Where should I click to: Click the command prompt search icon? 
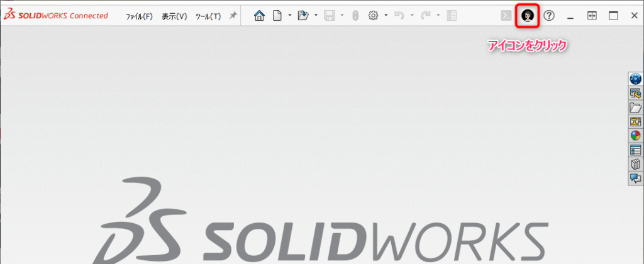click(506, 16)
